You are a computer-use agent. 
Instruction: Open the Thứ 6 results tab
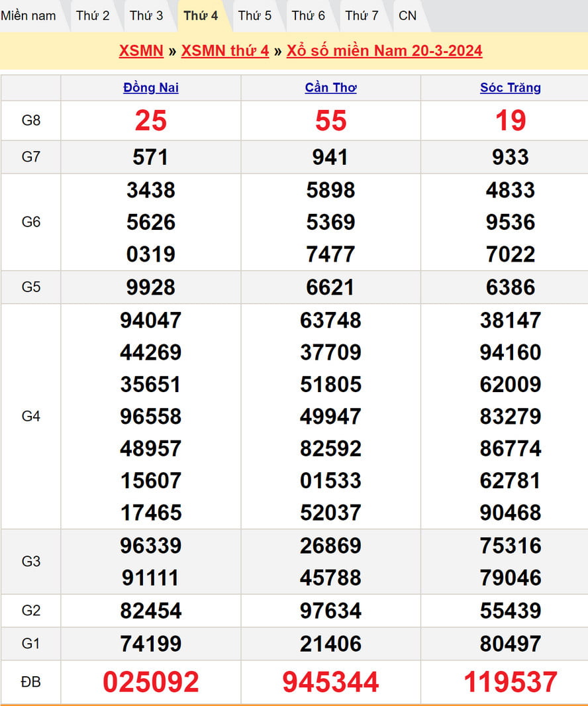click(309, 15)
